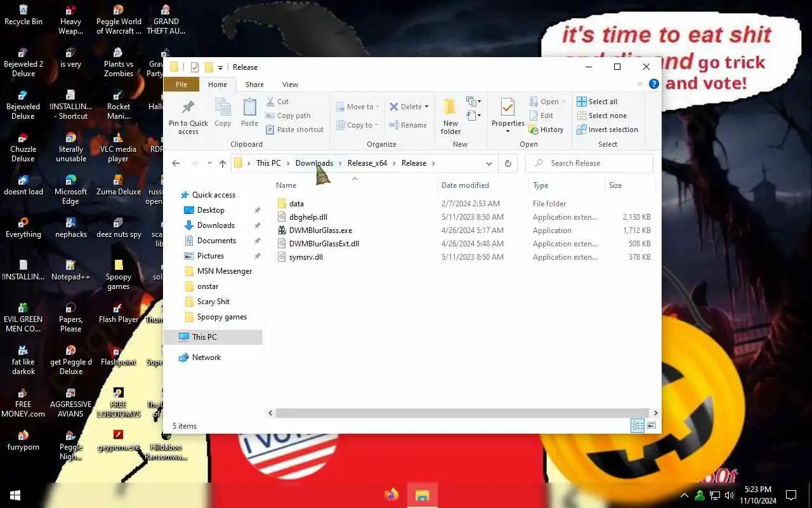
Task: Click Rename in Organize group
Action: click(408, 125)
